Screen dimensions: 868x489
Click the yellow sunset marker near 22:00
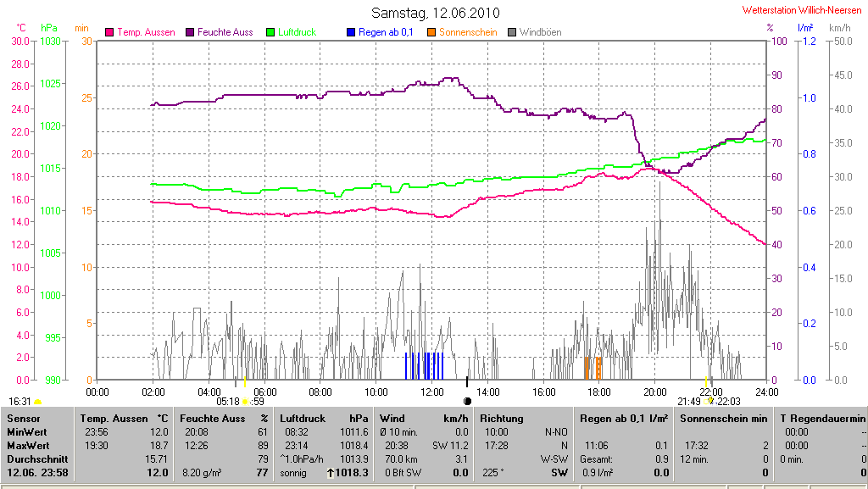point(706,381)
